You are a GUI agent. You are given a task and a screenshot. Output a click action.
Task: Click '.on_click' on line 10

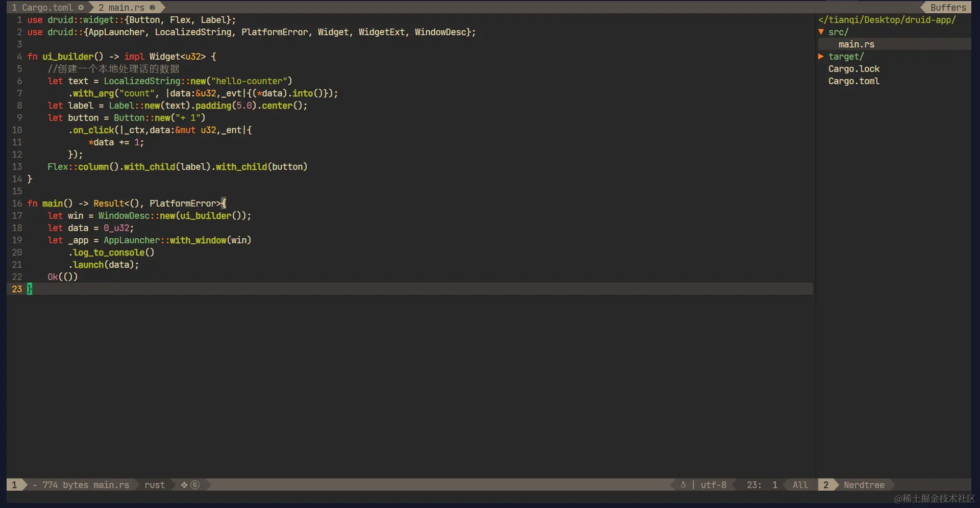pos(91,130)
